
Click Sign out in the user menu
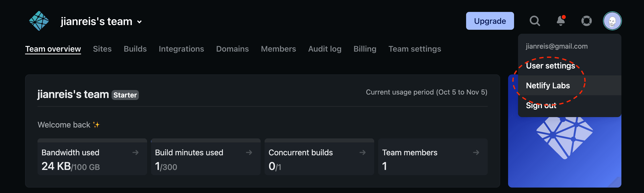[x=541, y=105]
